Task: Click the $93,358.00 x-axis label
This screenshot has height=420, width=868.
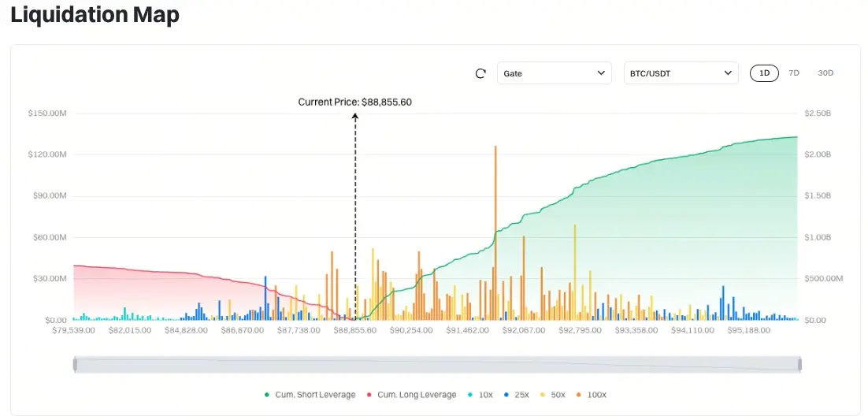Action: point(636,331)
